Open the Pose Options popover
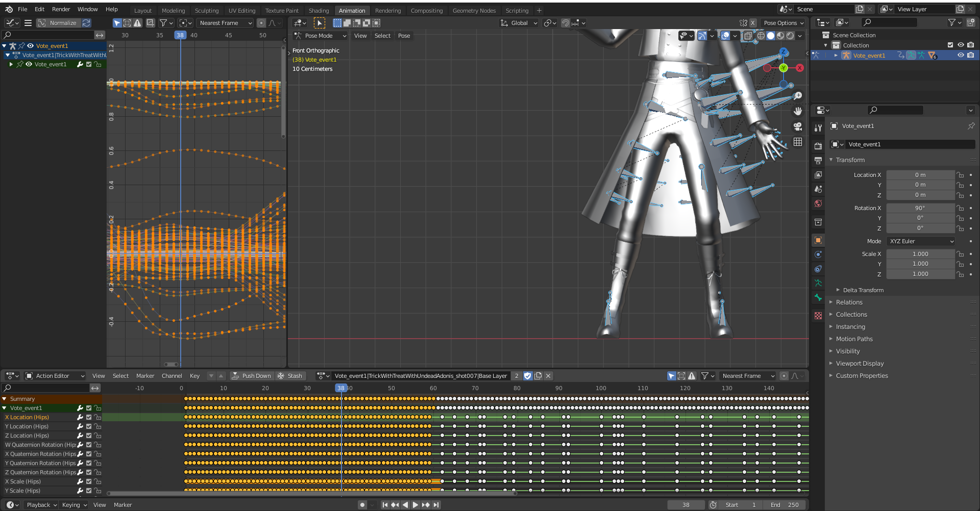 (x=783, y=23)
